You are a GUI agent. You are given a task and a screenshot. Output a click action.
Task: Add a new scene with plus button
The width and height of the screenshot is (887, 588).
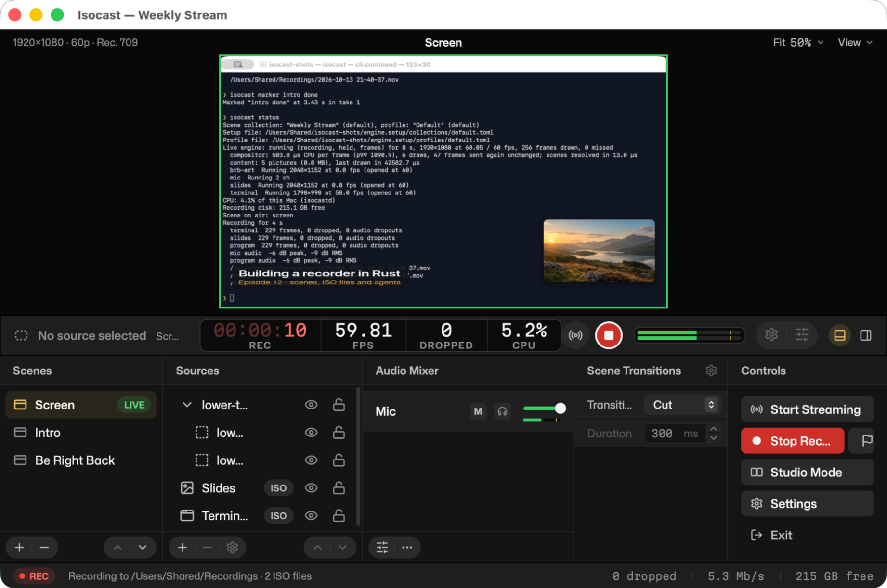click(20, 548)
